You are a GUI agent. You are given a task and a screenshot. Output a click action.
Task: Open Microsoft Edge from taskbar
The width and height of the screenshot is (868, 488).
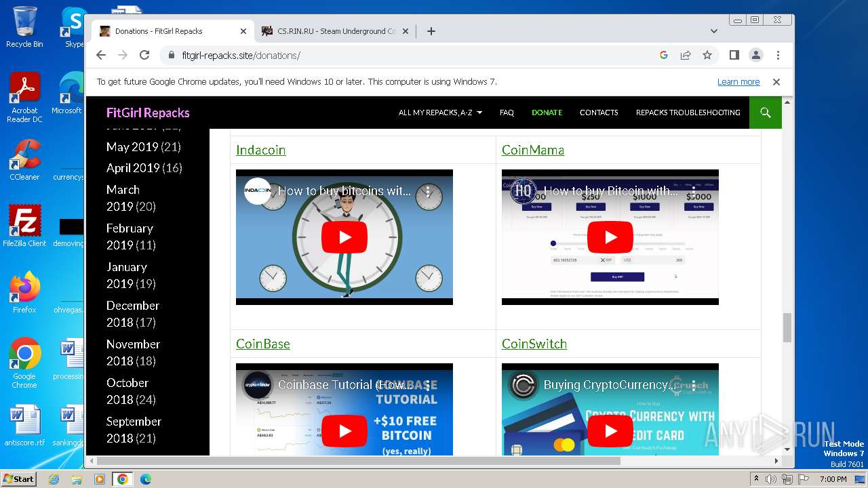146,479
